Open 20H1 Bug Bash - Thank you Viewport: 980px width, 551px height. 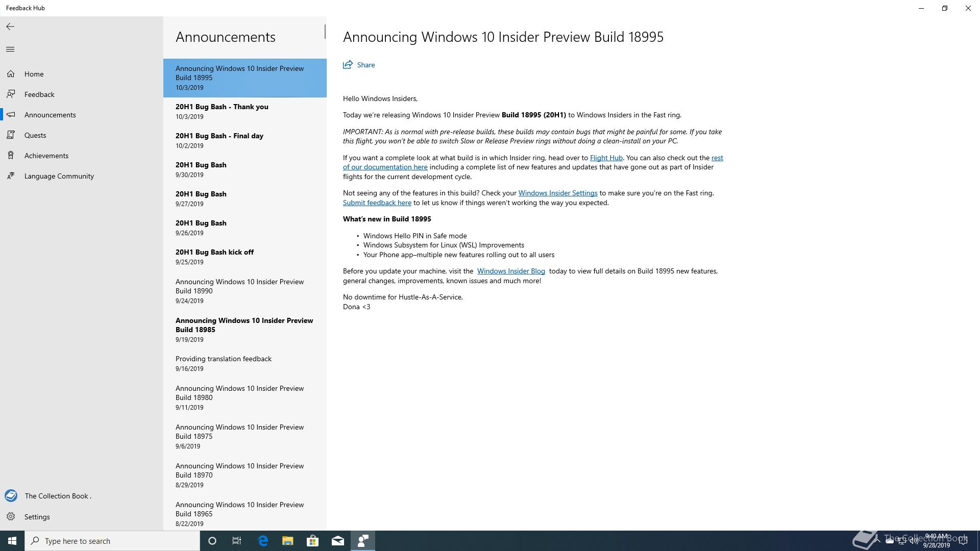245,112
